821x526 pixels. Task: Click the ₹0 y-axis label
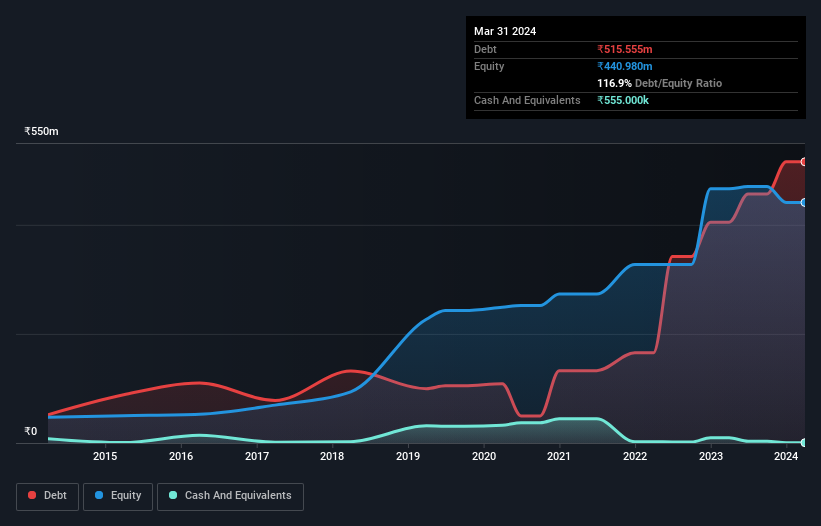pyautogui.click(x=31, y=431)
